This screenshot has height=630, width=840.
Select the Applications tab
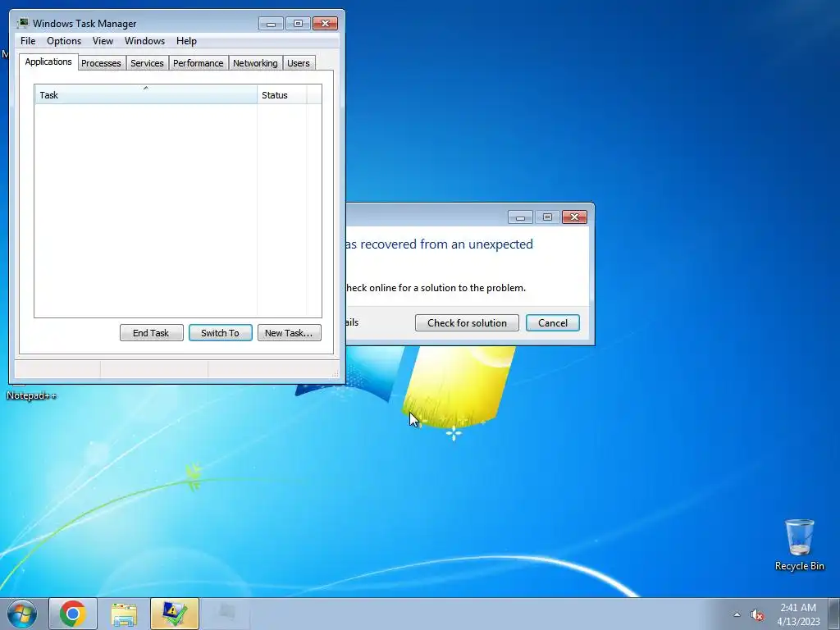tap(48, 62)
